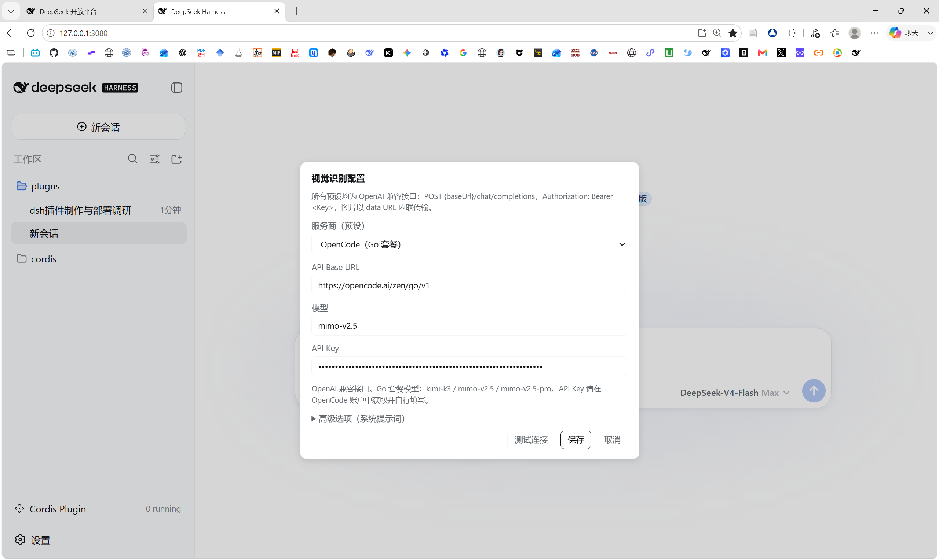The image size is (939, 560).
Task: Open the page zoom indicator
Action: 717,33
